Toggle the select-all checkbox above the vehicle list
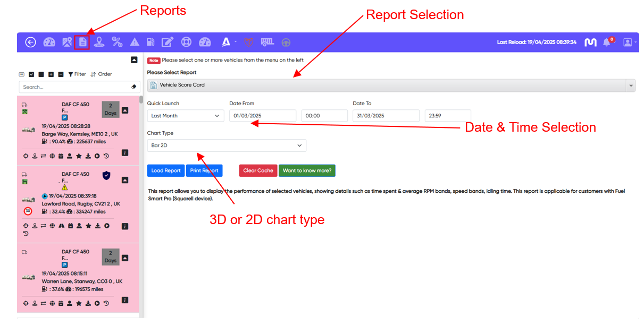 (x=30, y=74)
